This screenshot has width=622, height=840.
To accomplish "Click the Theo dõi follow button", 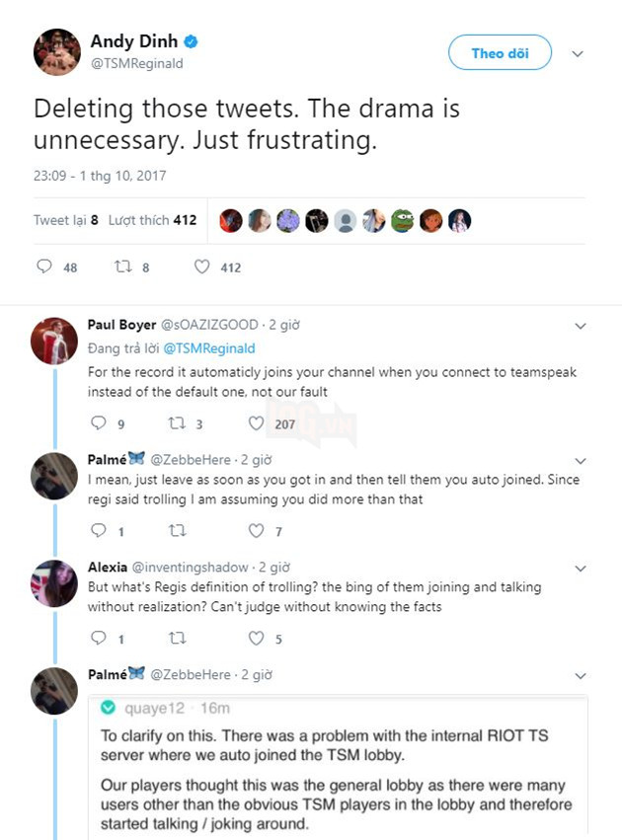I will click(x=501, y=53).
